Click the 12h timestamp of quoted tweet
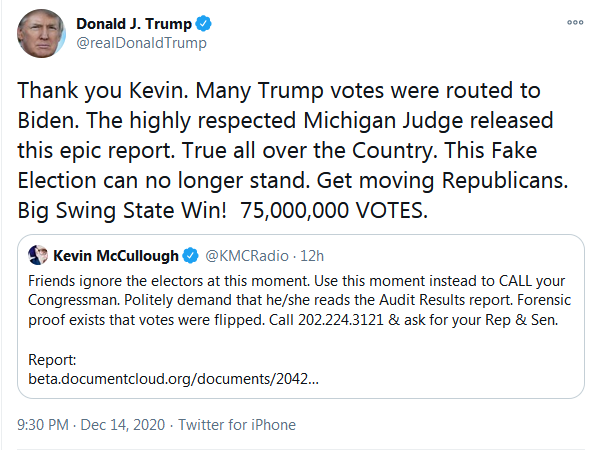599x450 pixels. (x=312, y=256)
